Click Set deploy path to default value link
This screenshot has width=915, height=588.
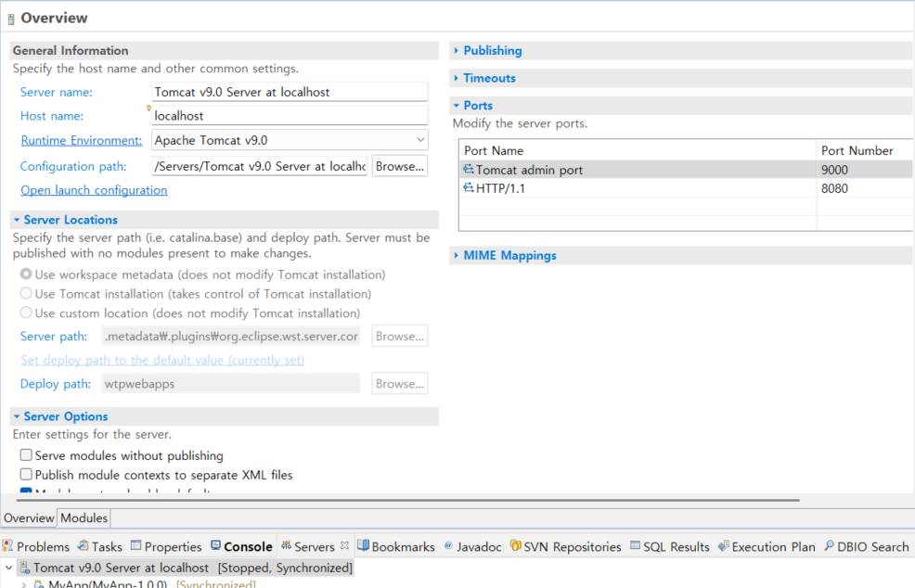(162, 360)
